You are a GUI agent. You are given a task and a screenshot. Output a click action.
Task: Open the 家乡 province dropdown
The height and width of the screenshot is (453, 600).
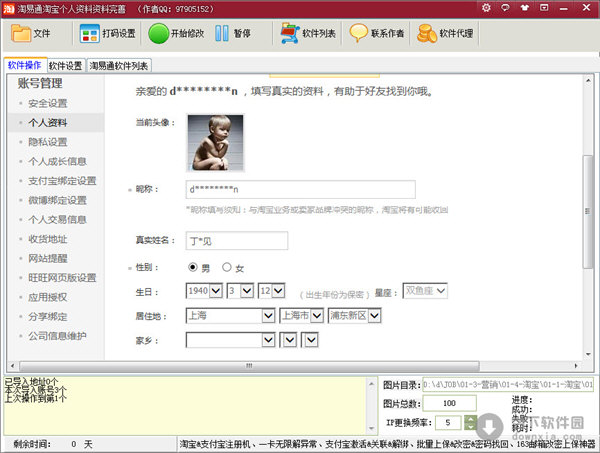click(268, 340)
